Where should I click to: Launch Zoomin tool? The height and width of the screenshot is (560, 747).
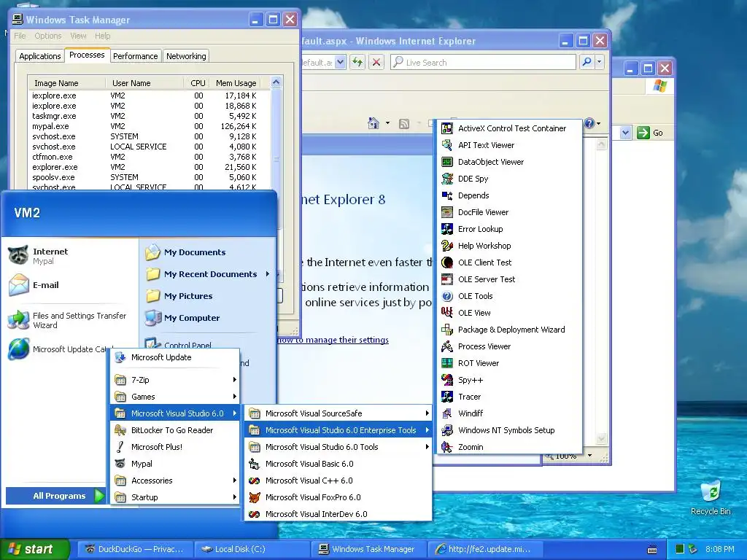[509, 447]
